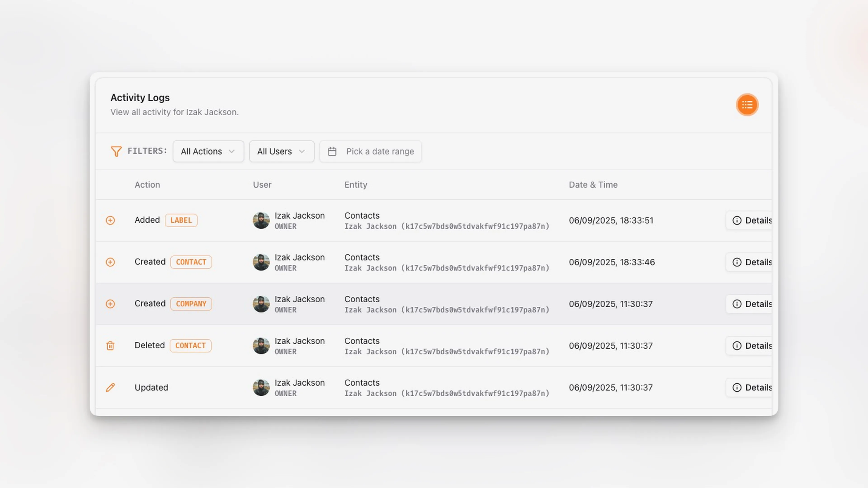The image size is (868, 488).
Task: Click the orange filter funnel icon
Action: click(x=116, y=152)
